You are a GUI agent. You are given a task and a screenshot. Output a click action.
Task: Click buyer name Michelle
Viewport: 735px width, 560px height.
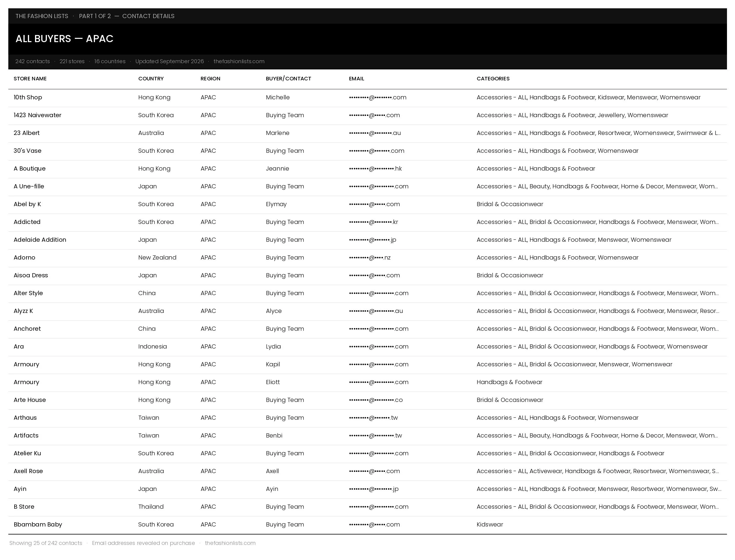278,97
